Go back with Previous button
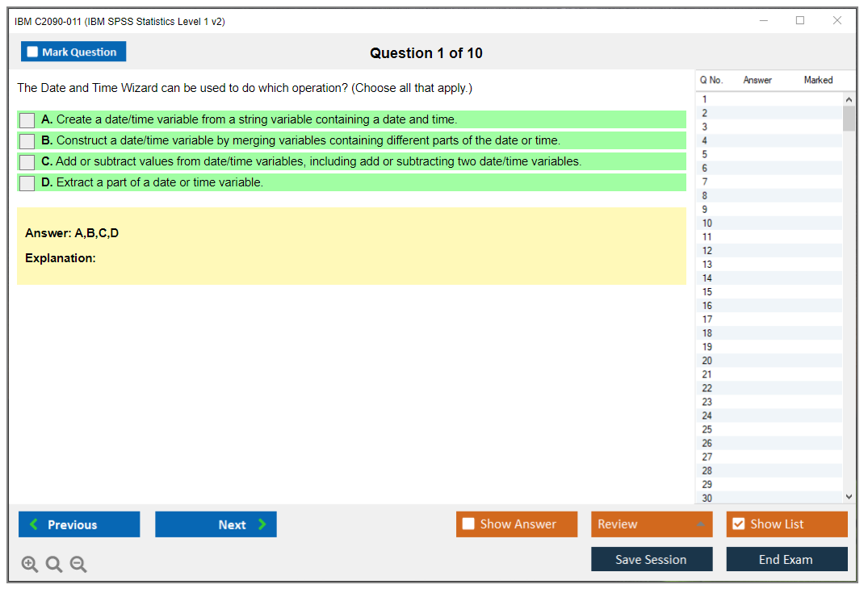Viewport: 868px width, 593px height. (x=79, y=524)
